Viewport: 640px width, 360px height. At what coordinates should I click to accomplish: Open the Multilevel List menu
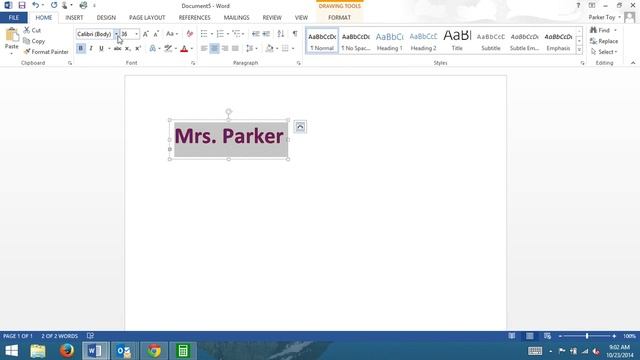(x=238, y=34)
